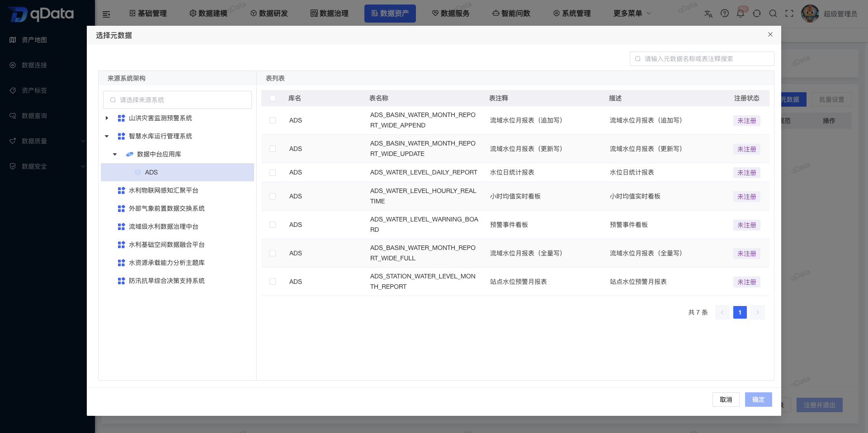This screenshot has height=433, width=868.
Task: Check the ADS_BASIN_WATER_MONTH_REPORT_WIDE_APPEND row
Action: pos(273,120)
